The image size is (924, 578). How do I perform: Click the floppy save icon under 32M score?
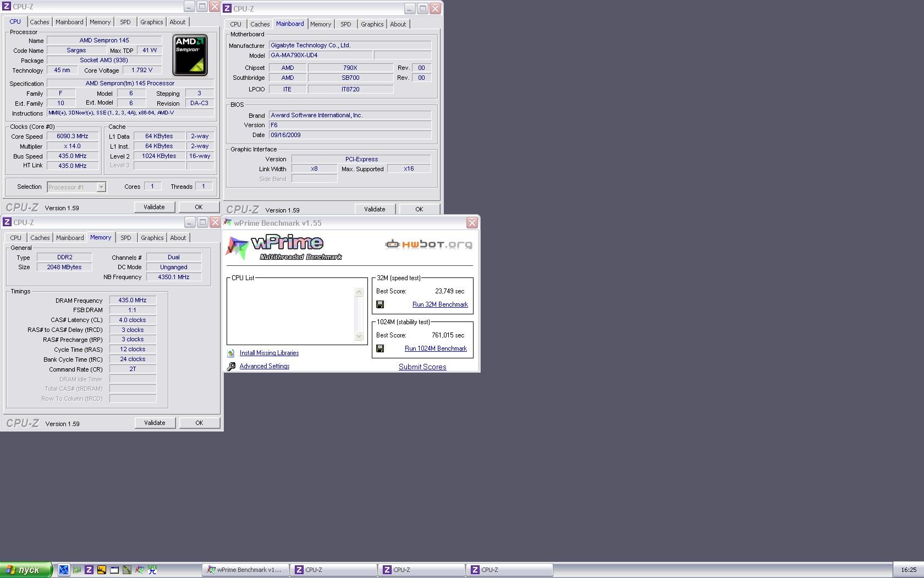380,304
